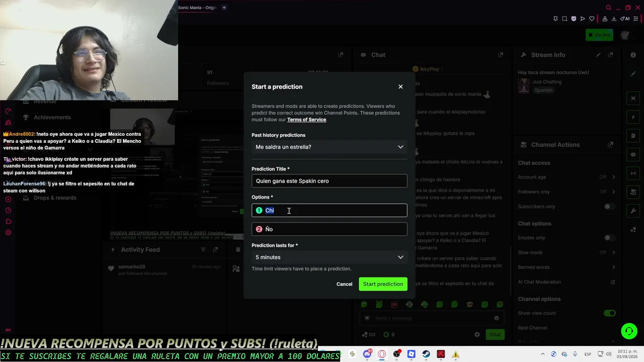Cancel the prediction dialog

pos(344,284)
